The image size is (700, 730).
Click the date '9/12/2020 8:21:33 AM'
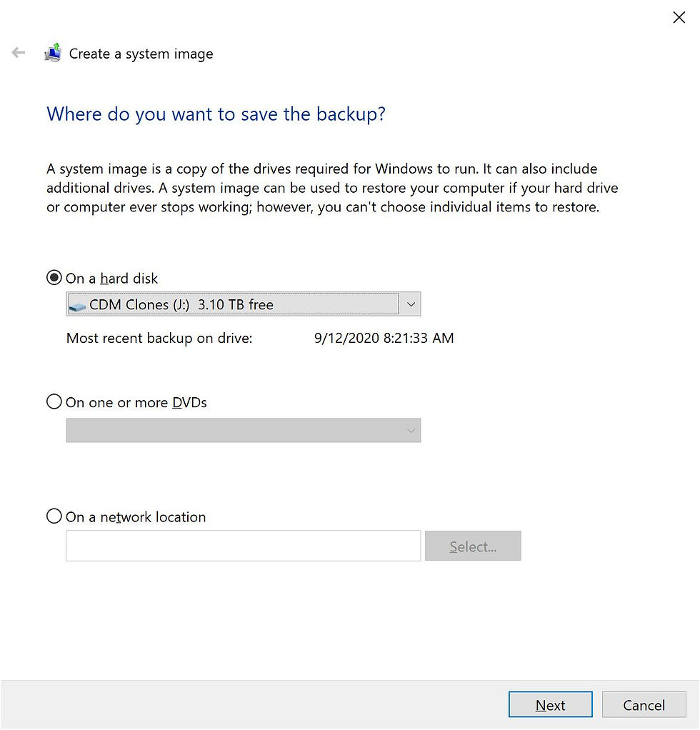(384, 338)
